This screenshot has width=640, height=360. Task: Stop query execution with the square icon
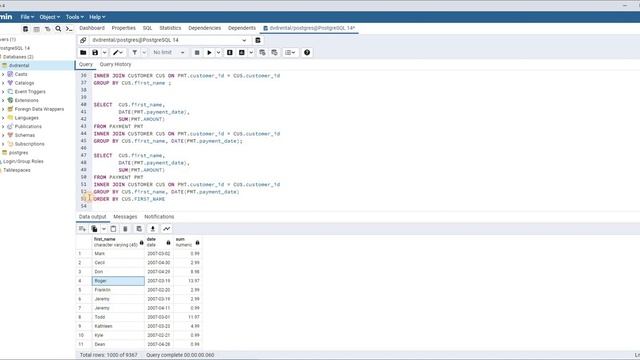(x=197, y=53)
